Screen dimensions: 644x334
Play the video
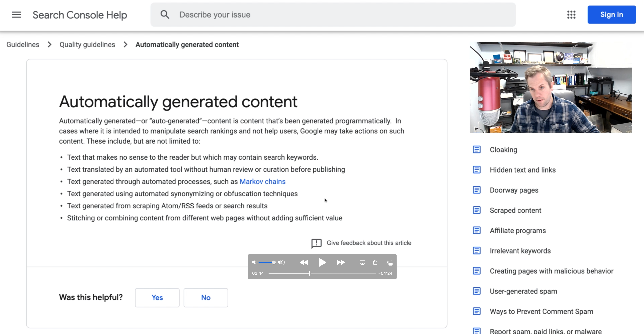[x=322, y=262]
